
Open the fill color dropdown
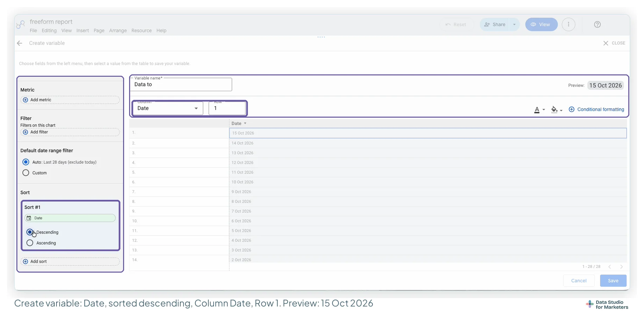click(x=557, y=110)
